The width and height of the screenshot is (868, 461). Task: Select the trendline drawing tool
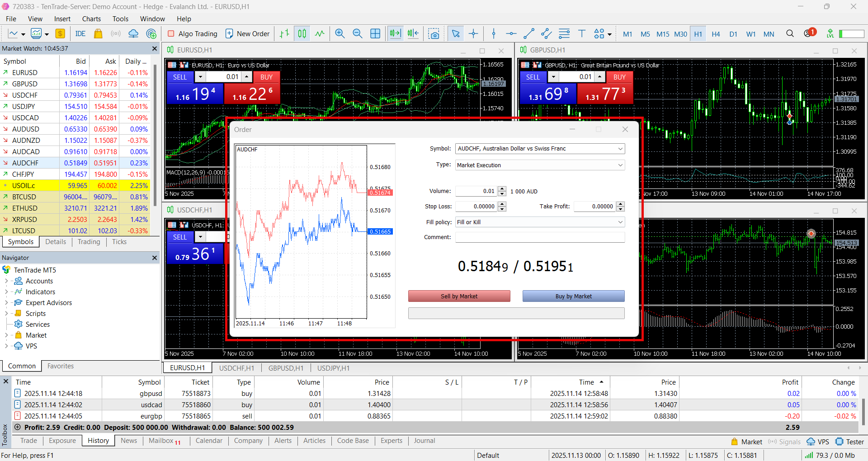pos(529,33)
